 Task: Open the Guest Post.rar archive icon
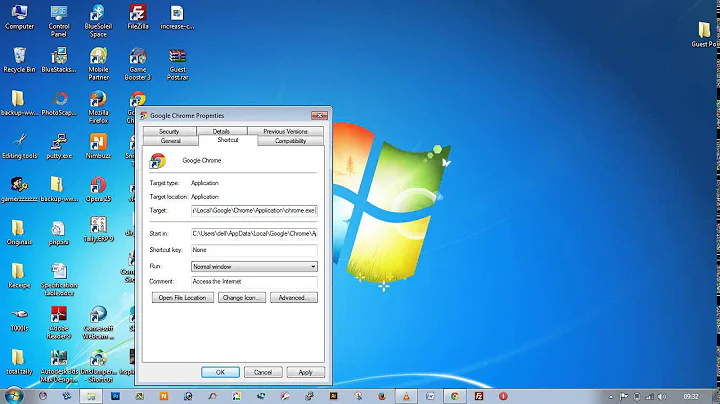pyautogui.click(x=178, y=58)
